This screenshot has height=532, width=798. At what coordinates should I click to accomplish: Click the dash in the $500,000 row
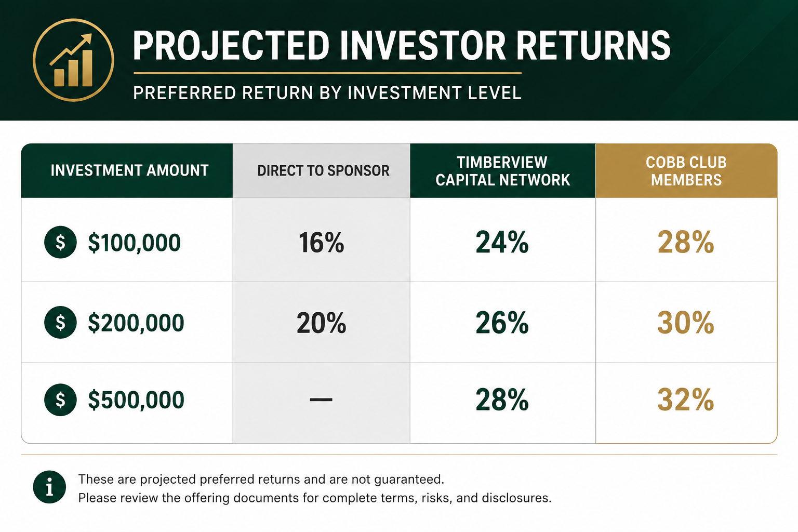[321, 400]
